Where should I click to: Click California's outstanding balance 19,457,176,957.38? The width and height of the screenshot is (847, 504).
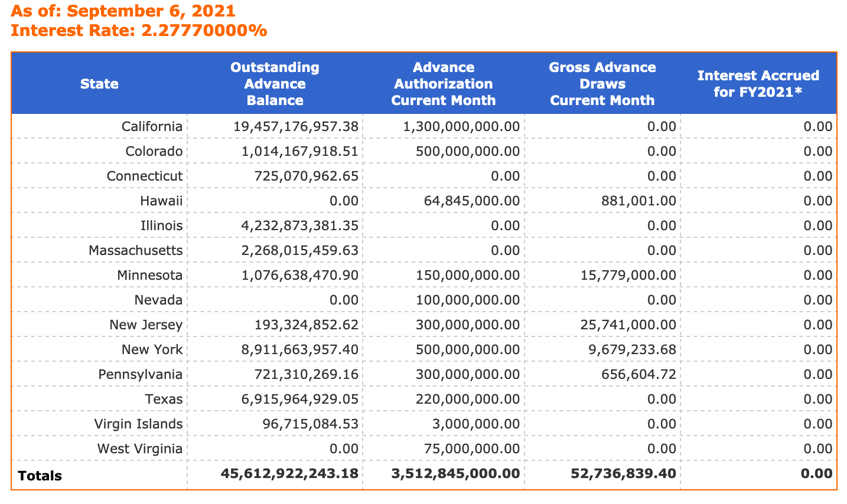click(x=295, y=126)
